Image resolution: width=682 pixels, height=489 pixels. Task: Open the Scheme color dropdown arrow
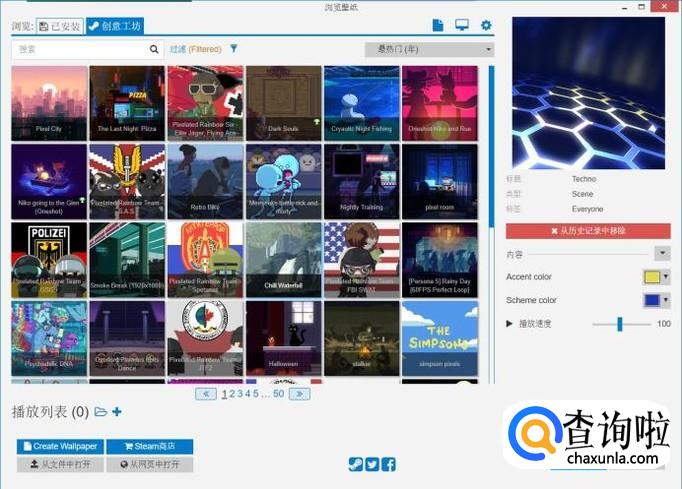(665, 300)
